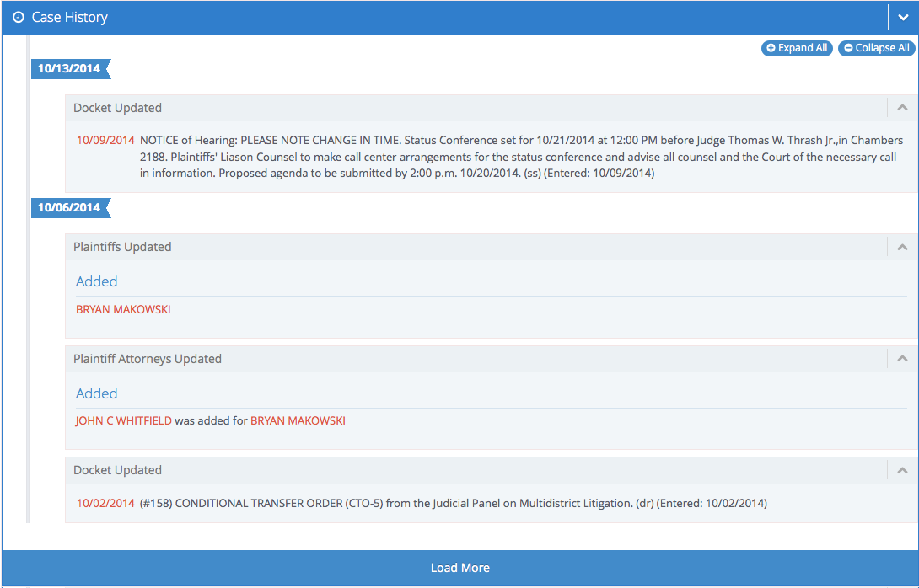919x588 pixels.
Task: Open the 10/02/2014 docket entry date
Action: 105,503
